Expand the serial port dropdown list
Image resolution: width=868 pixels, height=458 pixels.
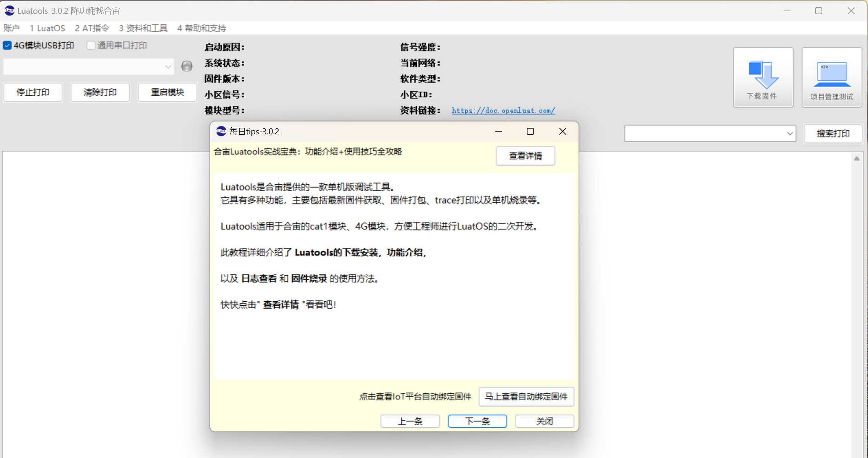(168, 67)
